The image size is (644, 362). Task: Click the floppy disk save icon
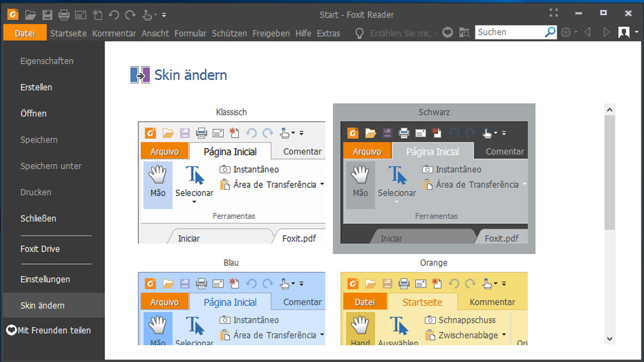(47, 15)
